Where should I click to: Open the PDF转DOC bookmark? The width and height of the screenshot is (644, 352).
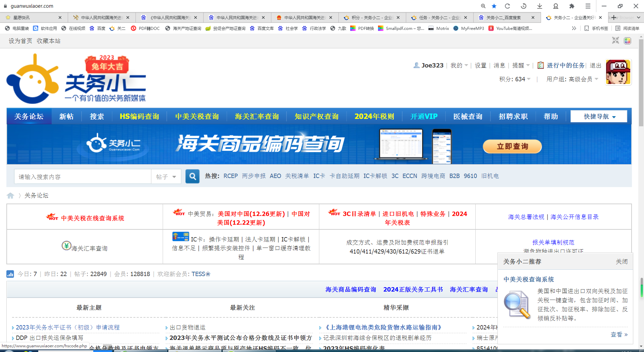click(145, 29)
